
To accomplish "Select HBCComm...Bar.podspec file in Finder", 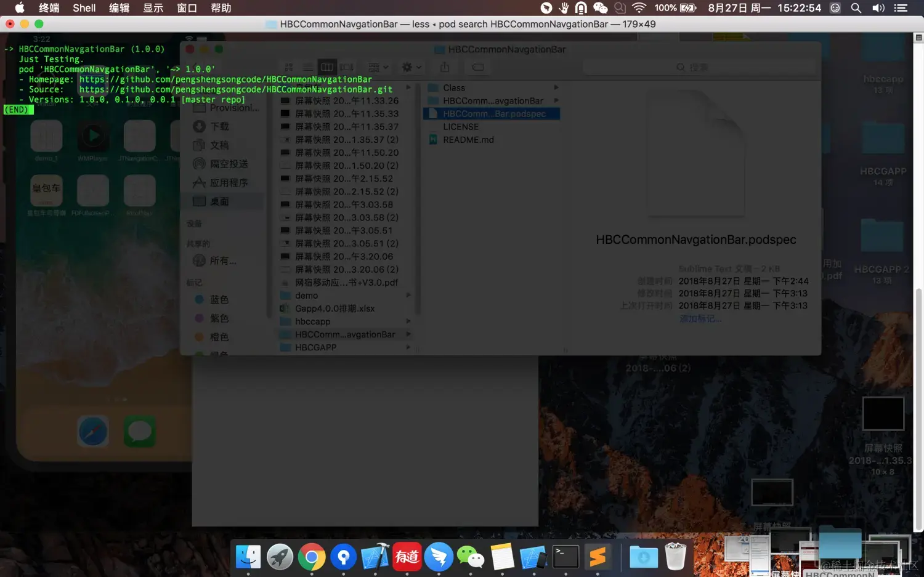I will point(491,114).
